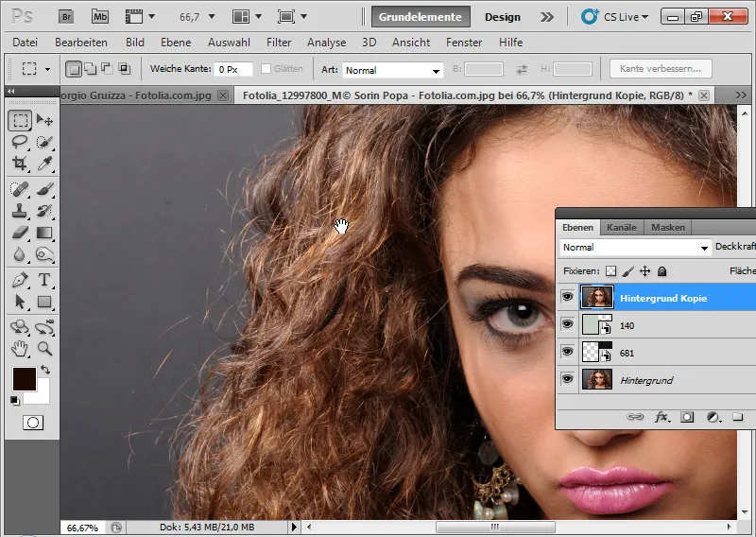Show more workspaces chevron
The width and height of the screenshot is (756, 537).
coord(547,17)
